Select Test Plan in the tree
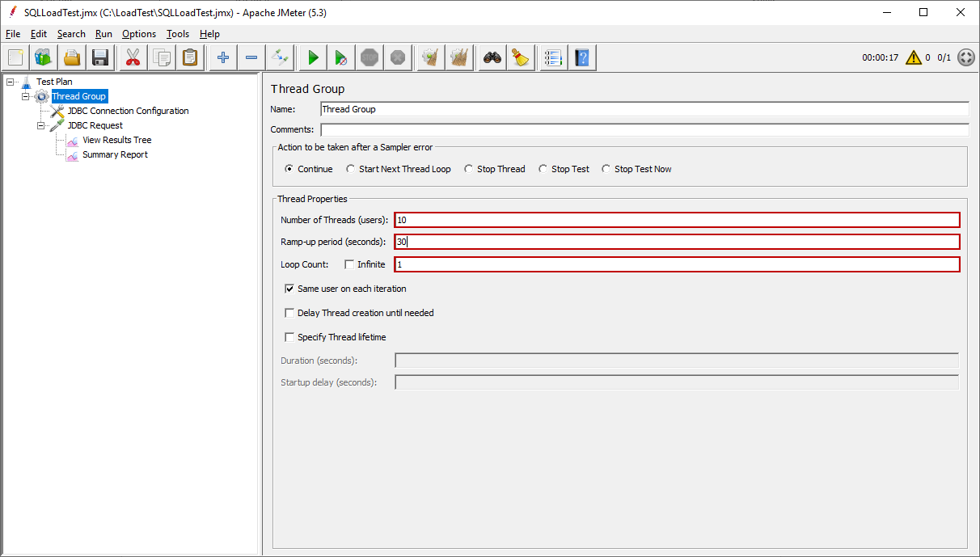 pos(54,82)
